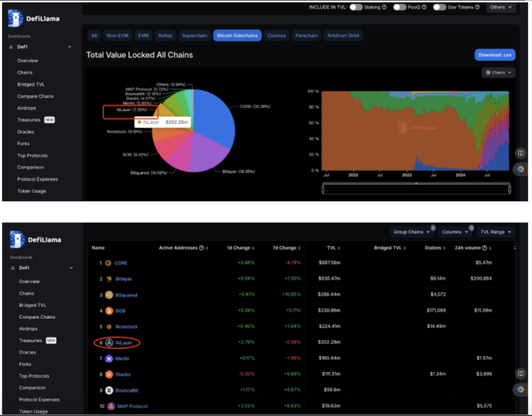Switch to the Cosmos tab
This screenshot has width=532, height=416.
pos(276,36)
